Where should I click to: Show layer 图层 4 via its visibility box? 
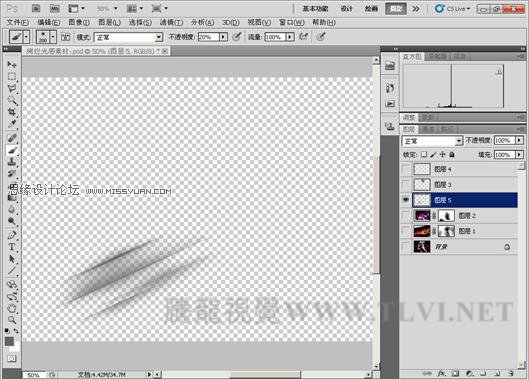[406, 169]
